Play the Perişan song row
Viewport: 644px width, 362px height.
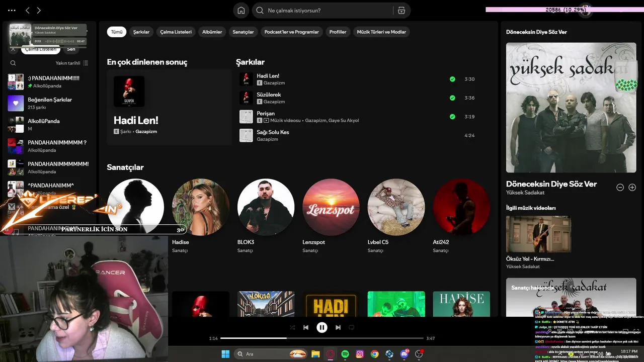[358, 117]
